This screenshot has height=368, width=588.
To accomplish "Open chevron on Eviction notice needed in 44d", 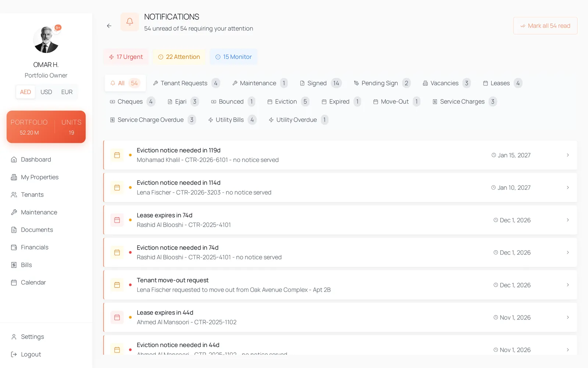I will (x=568, y=350).
